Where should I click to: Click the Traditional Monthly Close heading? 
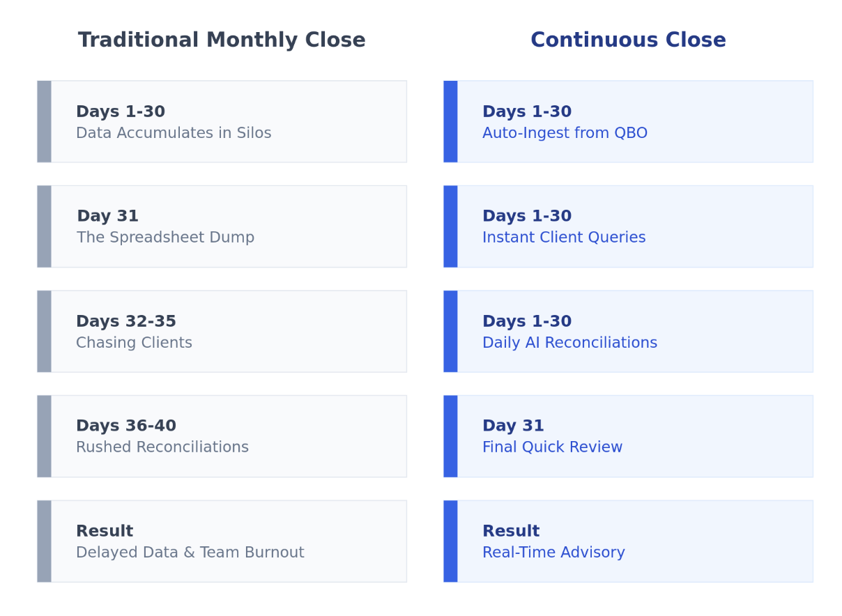[x=222, y=40]
